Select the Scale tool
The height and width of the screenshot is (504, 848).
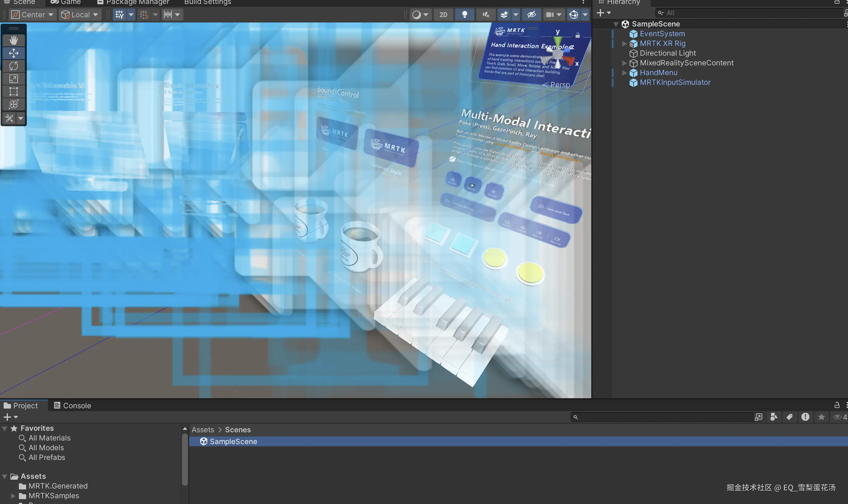14,79
